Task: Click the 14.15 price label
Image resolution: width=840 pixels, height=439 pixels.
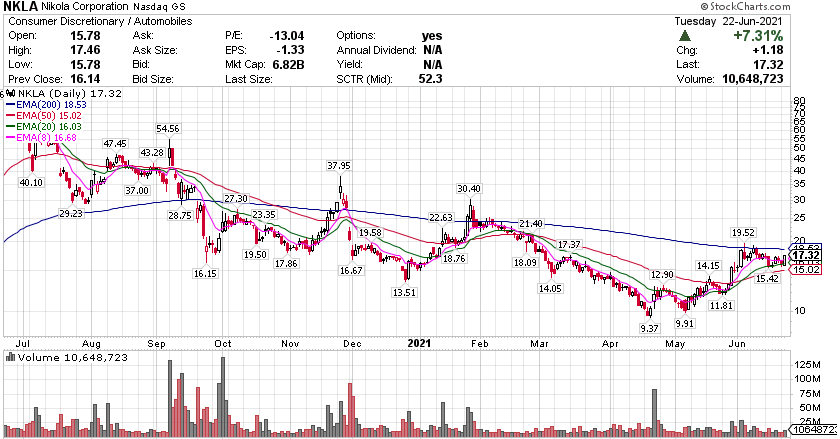Action: pos(708,265)
